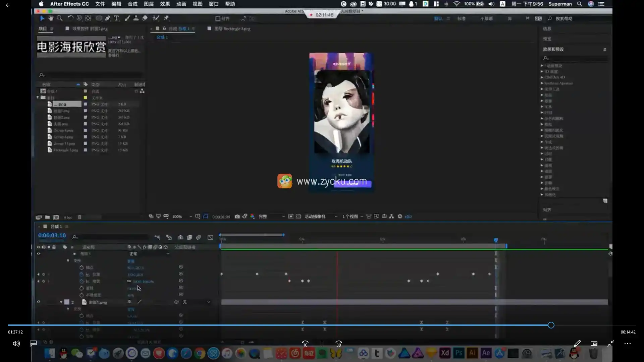The image size is (644, 362).
Task: Click the snapshot camera icon
Action: (237, 217)
